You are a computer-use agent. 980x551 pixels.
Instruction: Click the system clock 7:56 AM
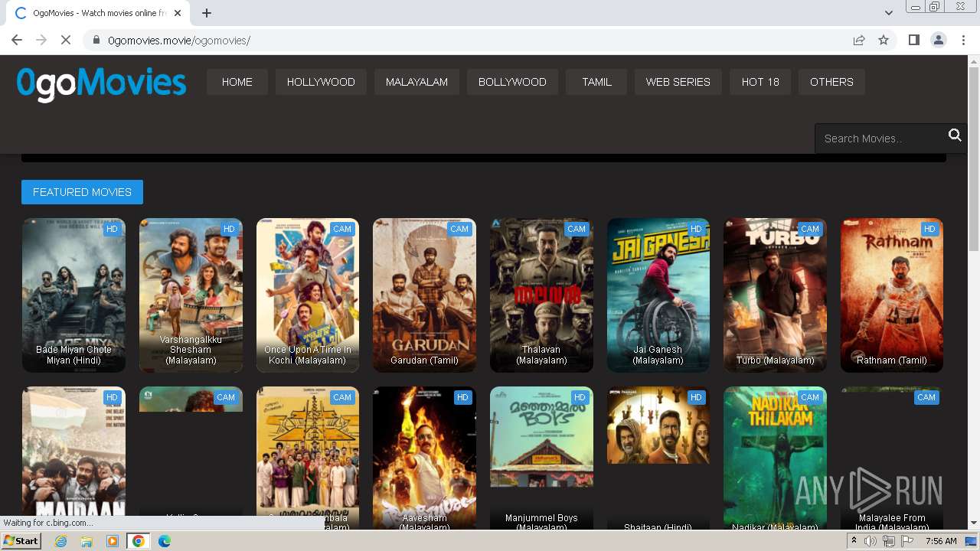tap(940, 541)
